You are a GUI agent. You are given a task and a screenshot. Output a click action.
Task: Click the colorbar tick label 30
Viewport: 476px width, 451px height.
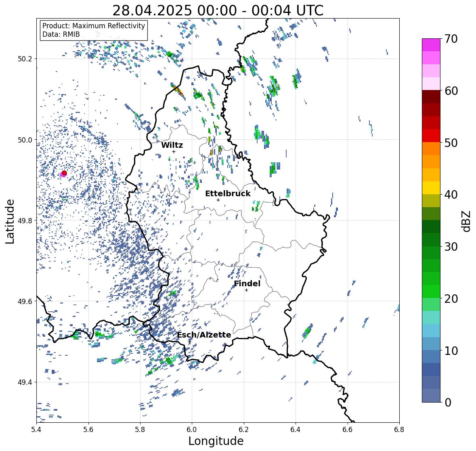tap(451, 247)
